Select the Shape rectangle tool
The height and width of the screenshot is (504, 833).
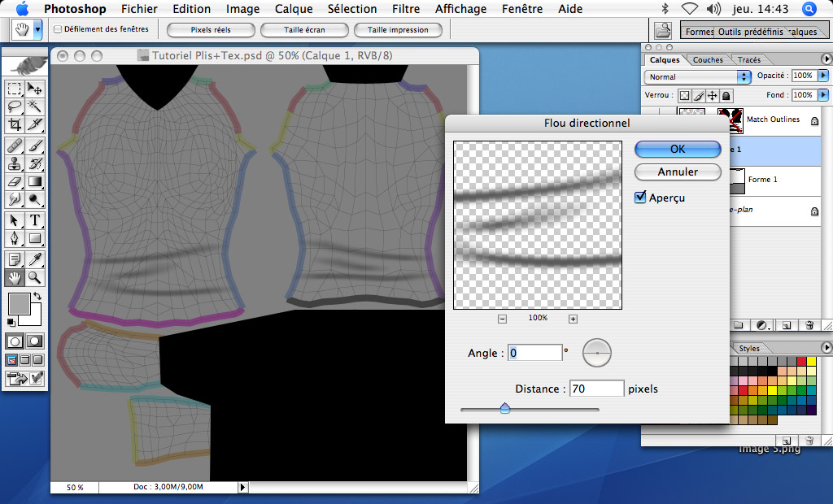(x=35, y=238)
